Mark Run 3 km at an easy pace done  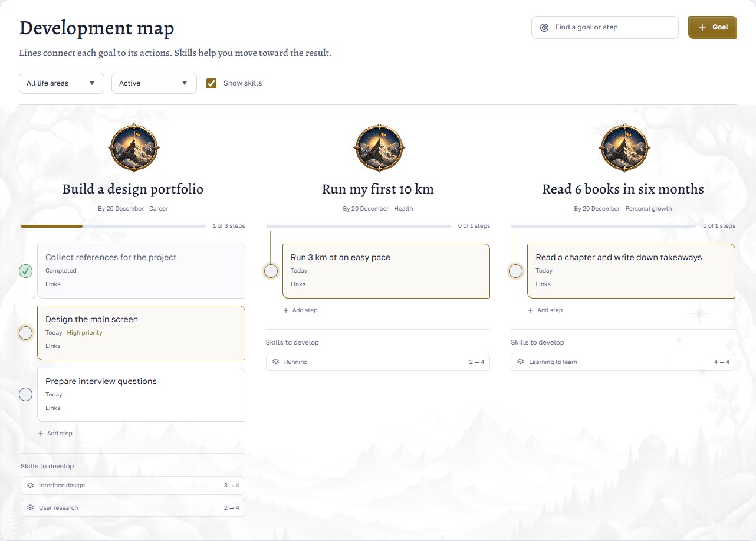[x=271, y=271]
